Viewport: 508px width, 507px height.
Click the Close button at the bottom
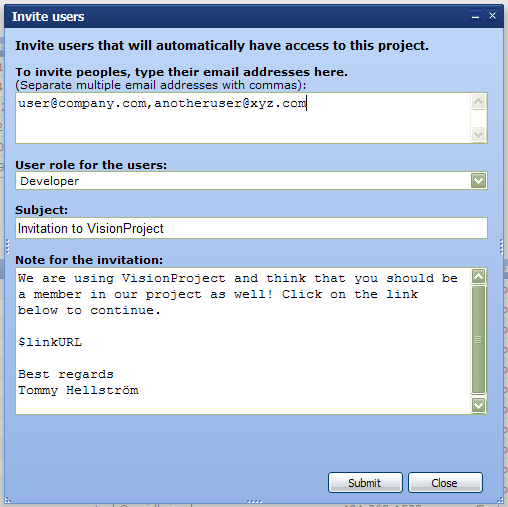[x=445, y=482]
